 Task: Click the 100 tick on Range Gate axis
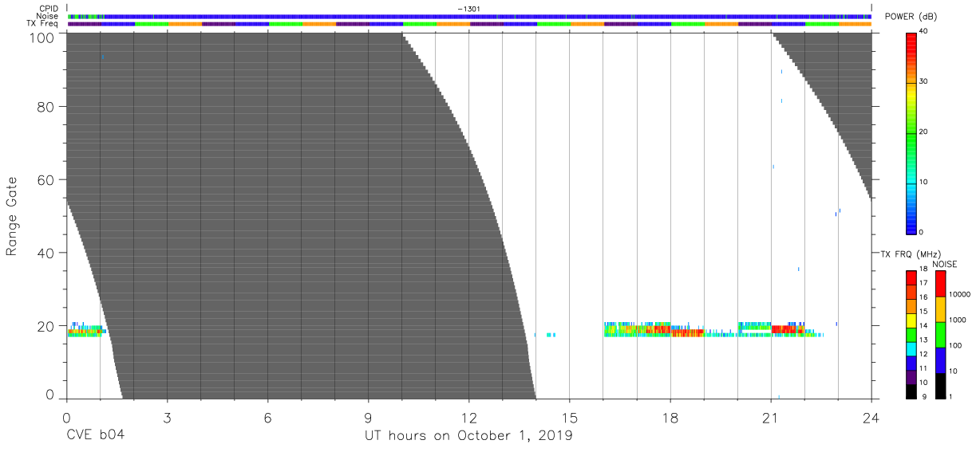44,37
